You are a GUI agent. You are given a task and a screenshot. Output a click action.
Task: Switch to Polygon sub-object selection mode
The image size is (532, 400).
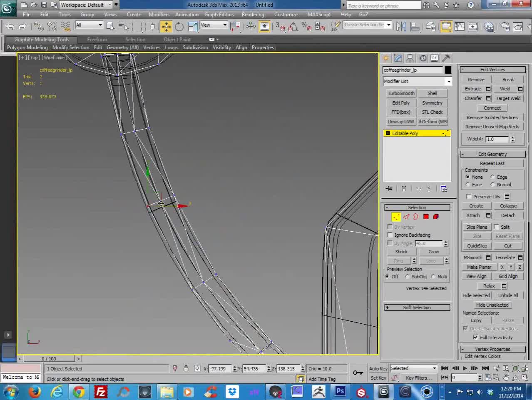[426, 217]
